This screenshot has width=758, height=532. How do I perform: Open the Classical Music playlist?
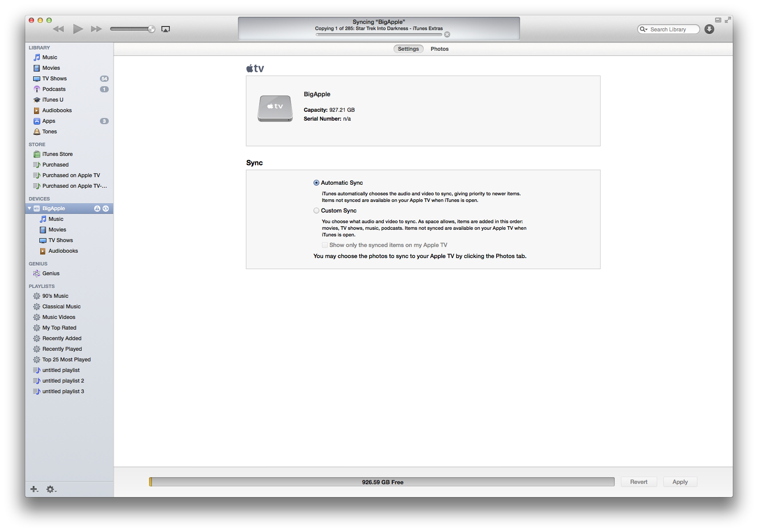[69, 307]
